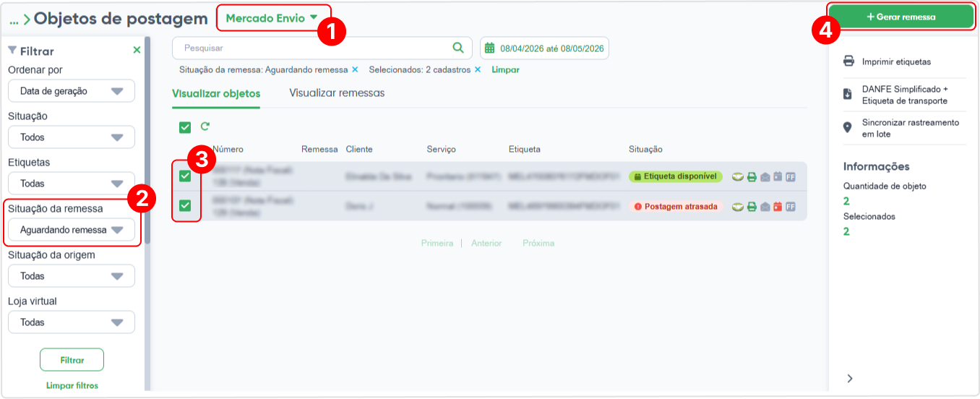This screenshot has width=980, height=399.
Task: Click the Filtrar button in the sidebar
Action: (72, 359)
